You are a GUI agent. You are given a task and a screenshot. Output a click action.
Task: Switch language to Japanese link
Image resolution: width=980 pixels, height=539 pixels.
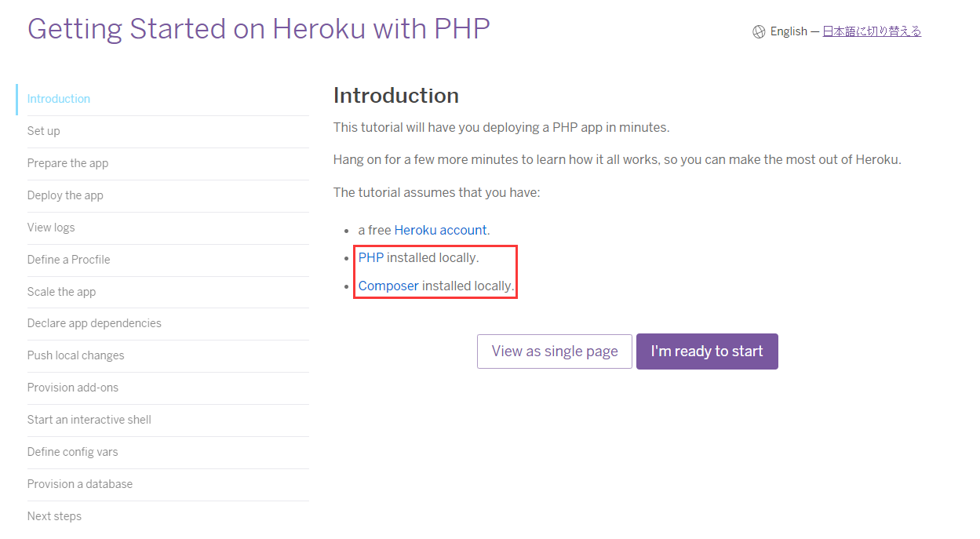coord(872,31)
